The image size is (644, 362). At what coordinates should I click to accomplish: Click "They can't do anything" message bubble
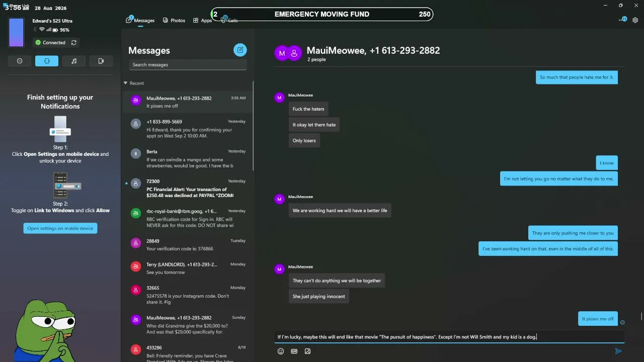[337, 281]
